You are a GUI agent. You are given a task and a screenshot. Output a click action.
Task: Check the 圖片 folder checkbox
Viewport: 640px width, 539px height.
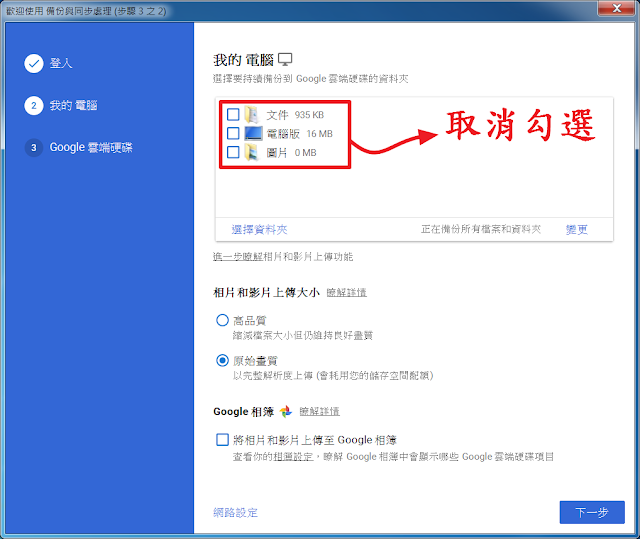point(233,152)
